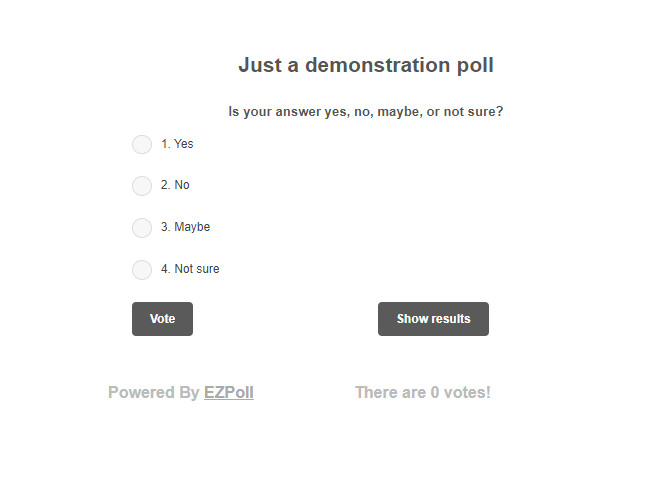Viewport: 663px width, 497px height.
Task: Pick the Not sure radio circle
Action: coord(142,270)
